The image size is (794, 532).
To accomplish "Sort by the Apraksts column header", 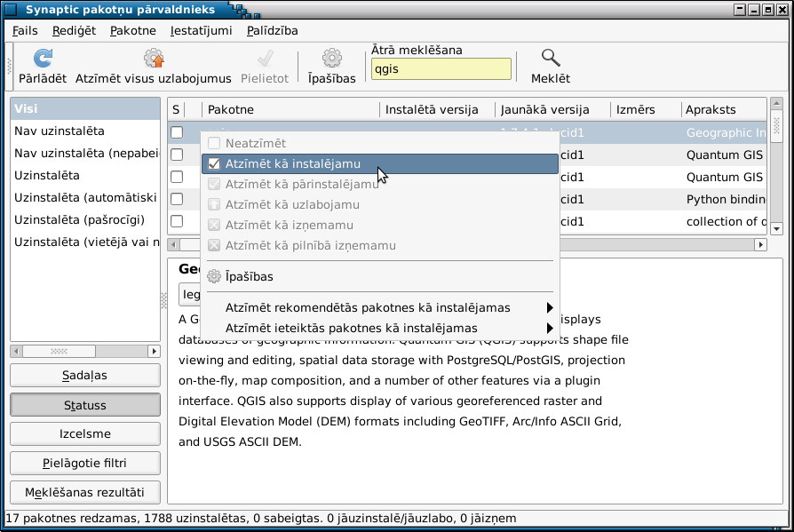I will tap(724, 110).
